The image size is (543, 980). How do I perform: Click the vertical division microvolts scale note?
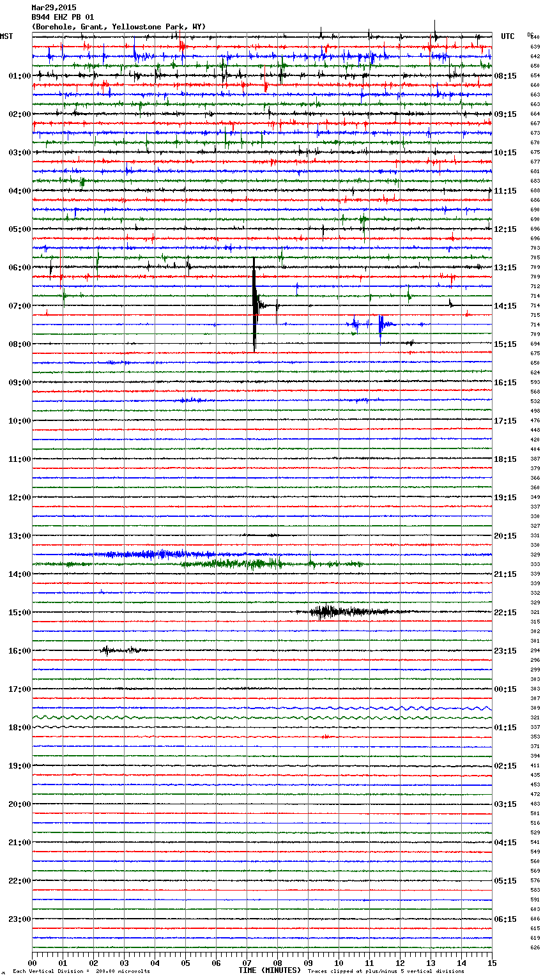(81, 972)
